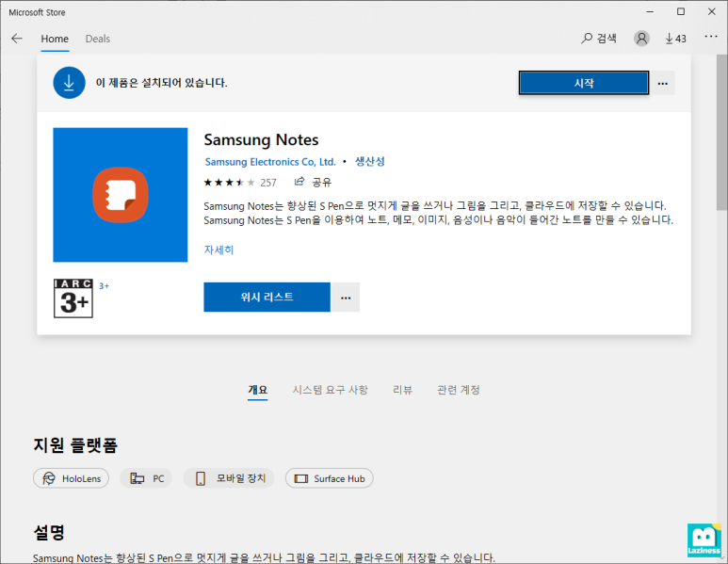
Task: Click the 모바일 장치 platform chip
Action: tap(229, 478)
